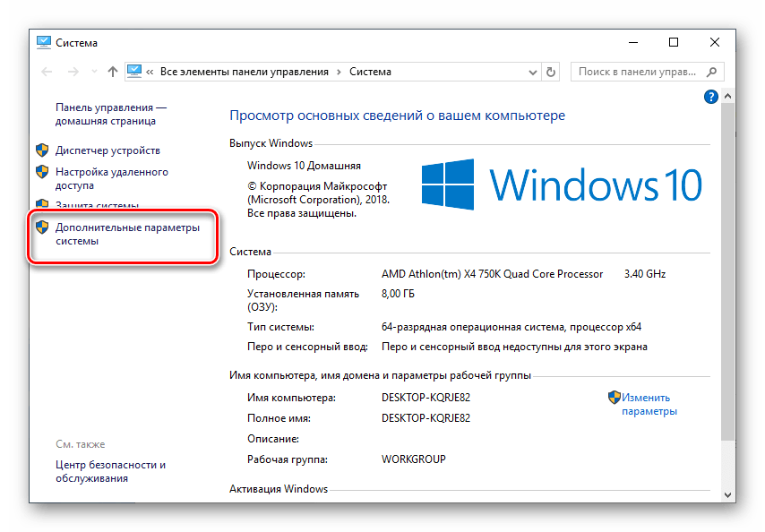Minimize the Система window
This screenshot has height=532, width=765.
point(633,42)
